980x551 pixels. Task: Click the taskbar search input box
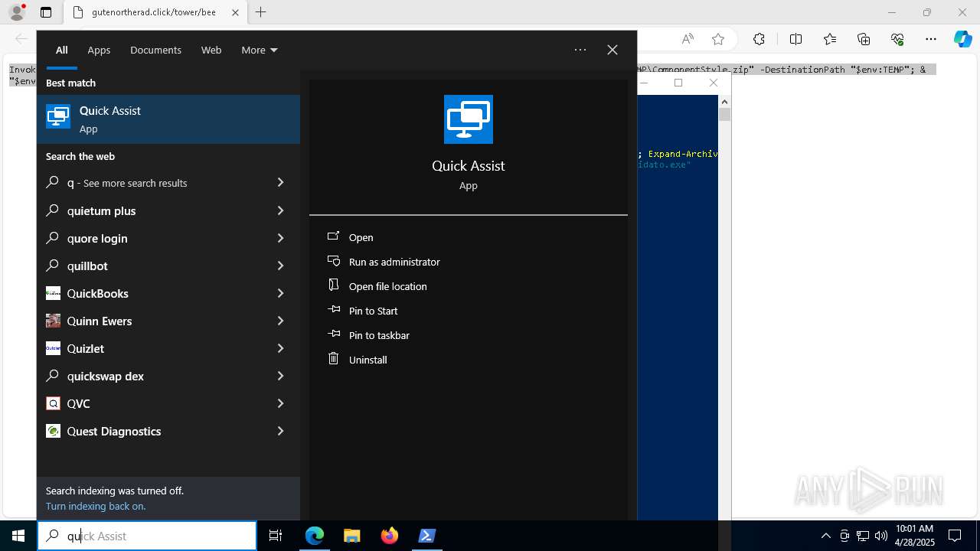coord(147,536)
